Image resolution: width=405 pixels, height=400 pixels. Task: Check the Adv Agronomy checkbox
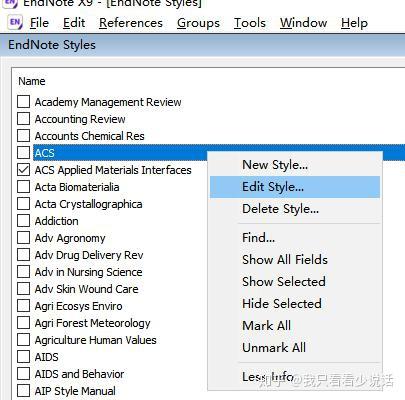(23, 238)
